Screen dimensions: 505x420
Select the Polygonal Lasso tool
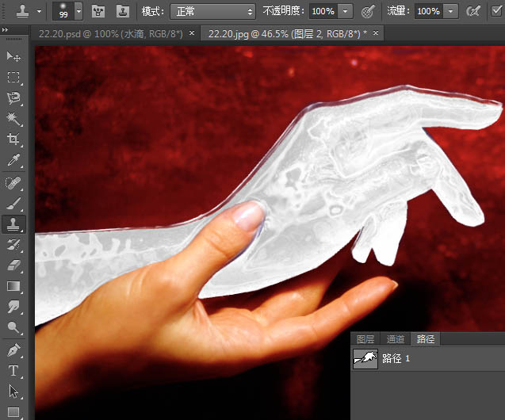[x=13, y=97]
